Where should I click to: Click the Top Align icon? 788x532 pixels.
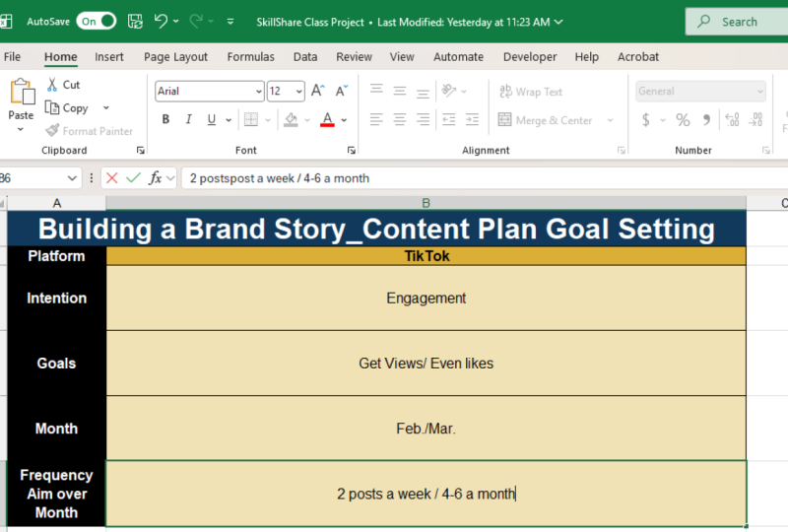(376, 91)
